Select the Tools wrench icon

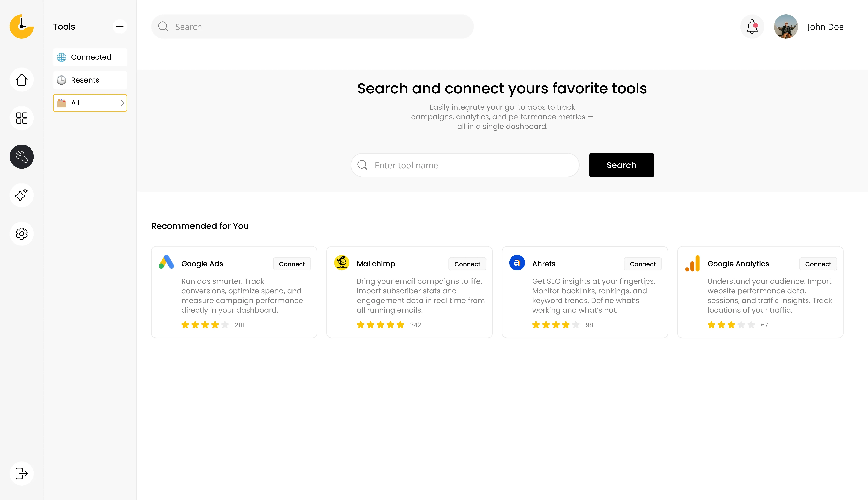pos(22,157)
